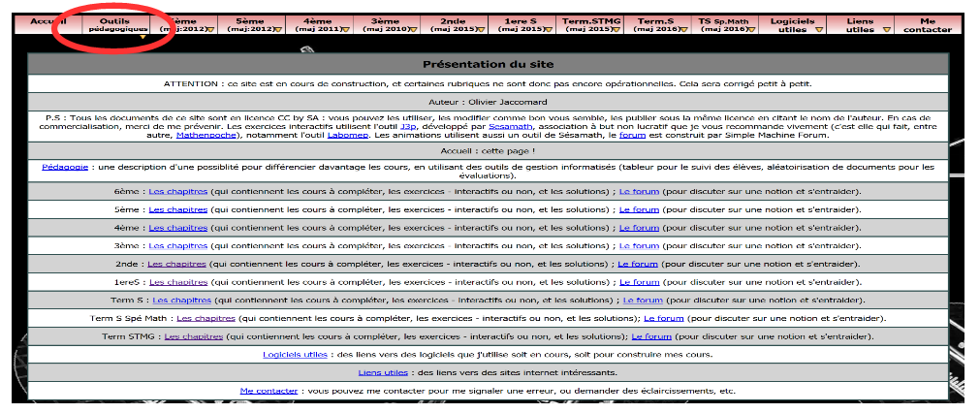The image size is (980, 413).
Task: Visit Le forum for Term S Spé Math
Action: [x=664, y=319]
